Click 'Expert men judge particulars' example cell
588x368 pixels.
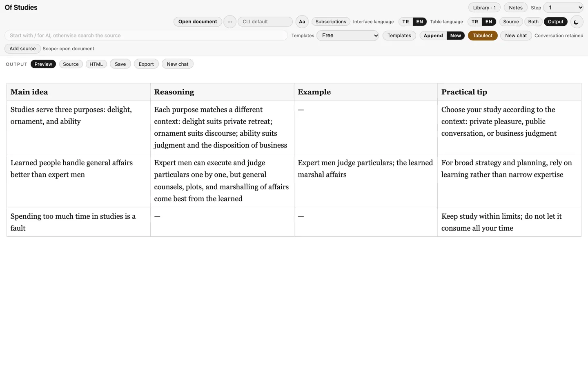(365, 181)
